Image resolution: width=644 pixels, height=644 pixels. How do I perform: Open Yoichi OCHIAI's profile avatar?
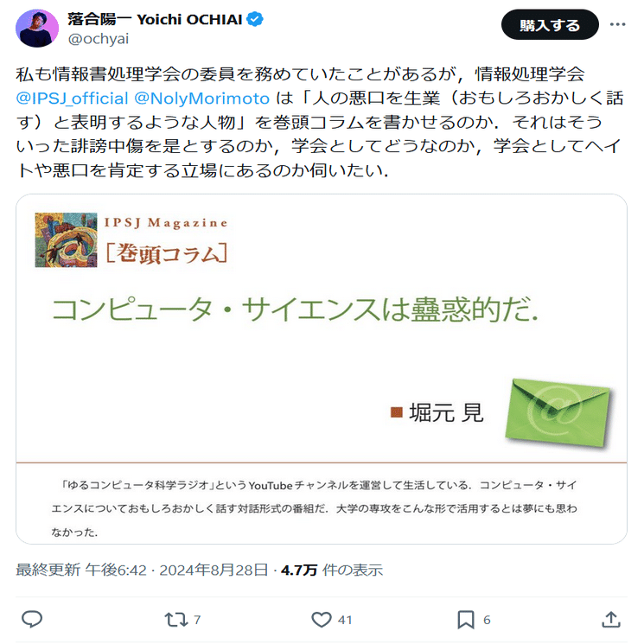(37, 29)
